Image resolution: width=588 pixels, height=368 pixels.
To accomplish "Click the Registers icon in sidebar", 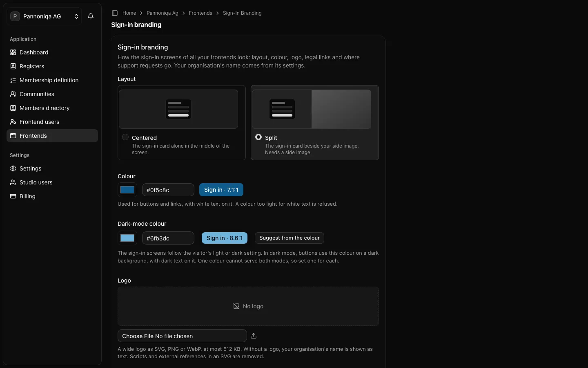I will pos(13,66).
